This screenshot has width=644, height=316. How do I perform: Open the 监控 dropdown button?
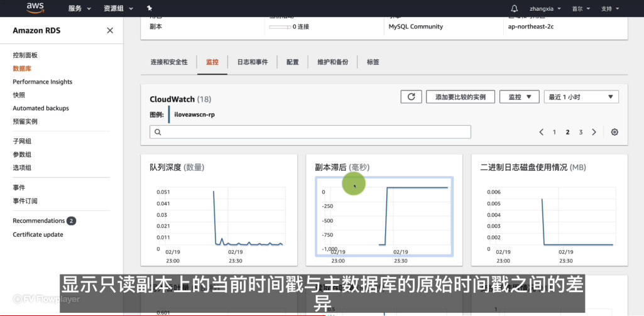[x=520, y=97]
